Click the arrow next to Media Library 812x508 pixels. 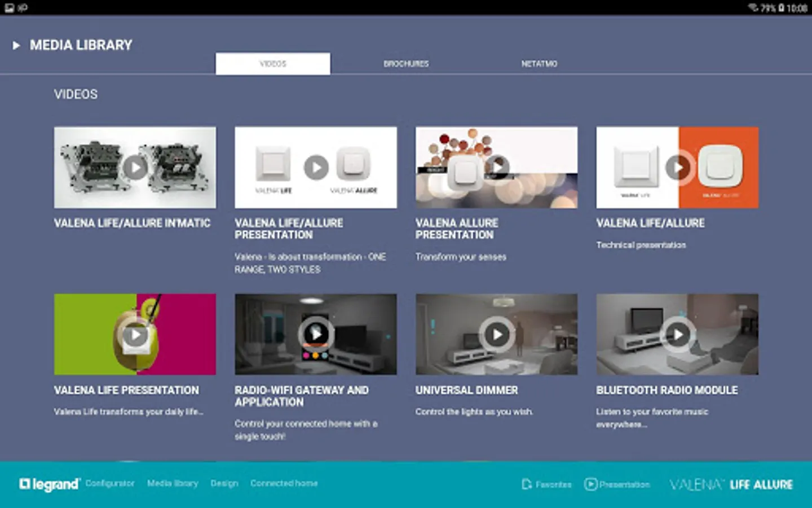point(16,45)
